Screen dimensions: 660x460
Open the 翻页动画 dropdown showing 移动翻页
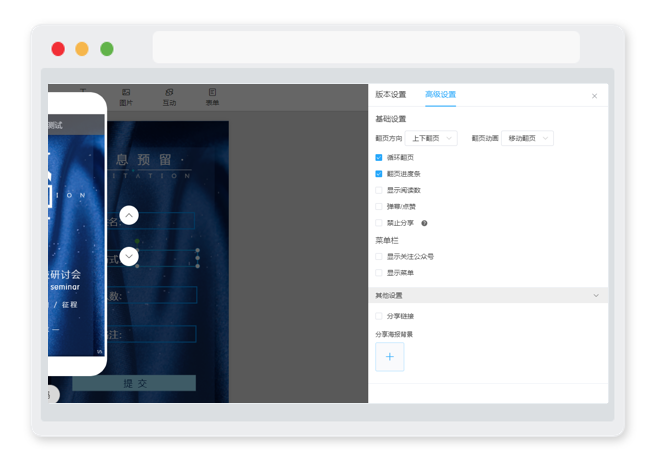coord(527,138)
